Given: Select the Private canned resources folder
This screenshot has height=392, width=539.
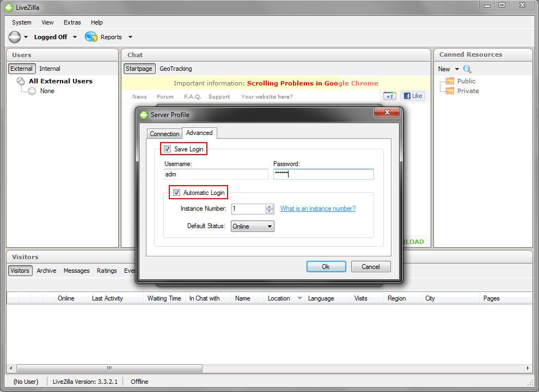Looking at the screenshot, I should [467, 91].
